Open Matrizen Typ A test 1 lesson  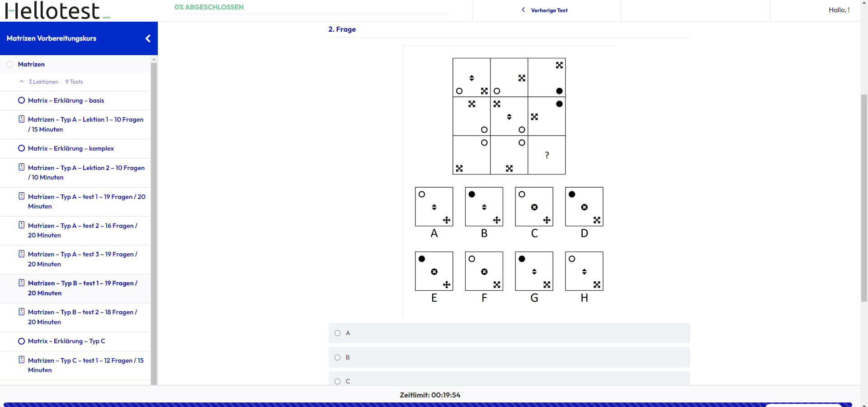tap(87, 202)
